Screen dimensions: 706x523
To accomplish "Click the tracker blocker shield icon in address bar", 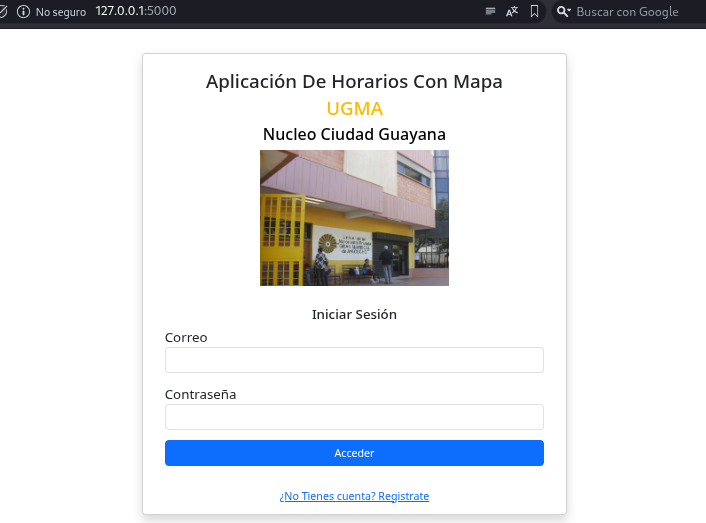I will (x=3, y=12).
